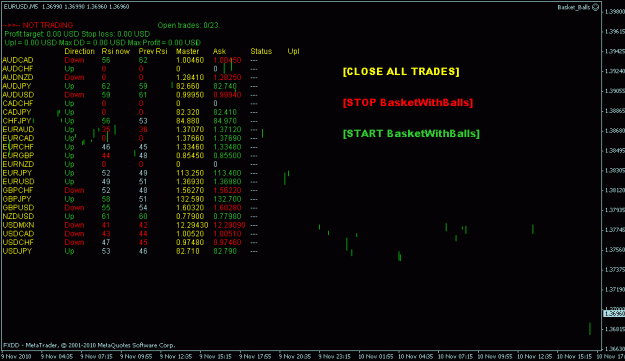Click the FXDD MetaTrader copyright text

(89, 345)
